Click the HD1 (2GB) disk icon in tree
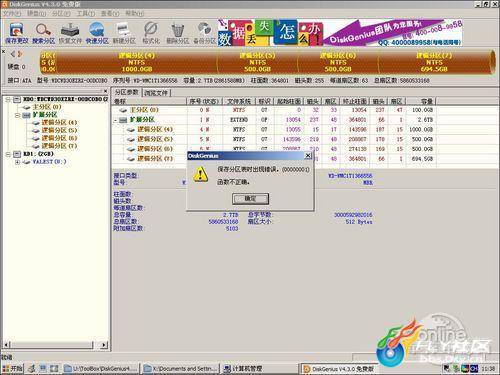Image resolution: width=500 pixels, height=375 pixels. coord(17,154)
